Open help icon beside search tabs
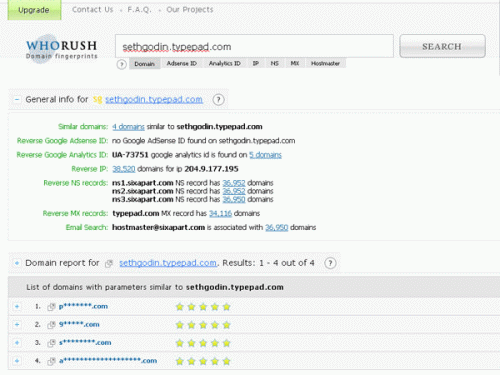Image resolution: width=500 pixels, height=375 pixels. click(x=122, y=64)
